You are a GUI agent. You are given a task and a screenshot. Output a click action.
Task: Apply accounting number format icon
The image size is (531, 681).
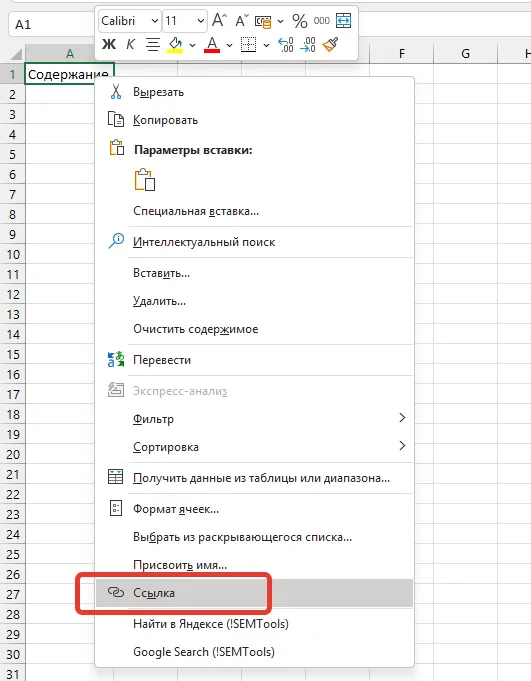coord(263,21)
